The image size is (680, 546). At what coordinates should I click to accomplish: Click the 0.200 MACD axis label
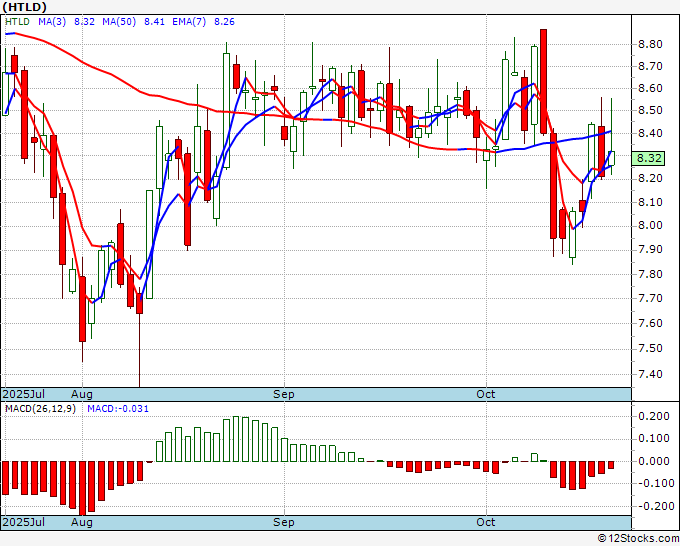[653, 416]
